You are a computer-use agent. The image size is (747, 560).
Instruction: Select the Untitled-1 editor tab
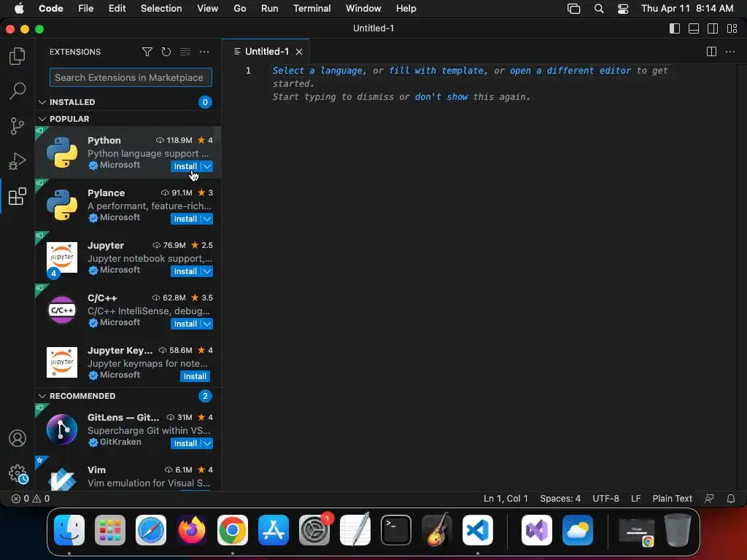[x=266, y=52]
